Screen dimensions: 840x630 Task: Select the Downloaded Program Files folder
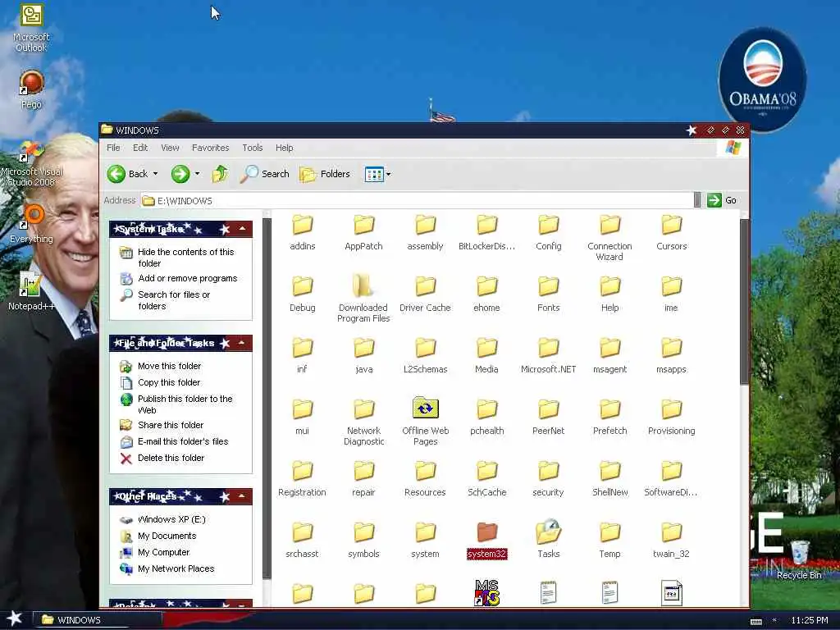click(363, 299)
